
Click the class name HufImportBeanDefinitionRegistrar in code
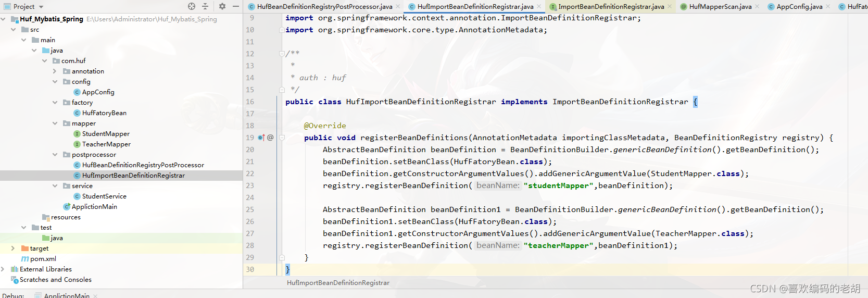click(421, 102)
